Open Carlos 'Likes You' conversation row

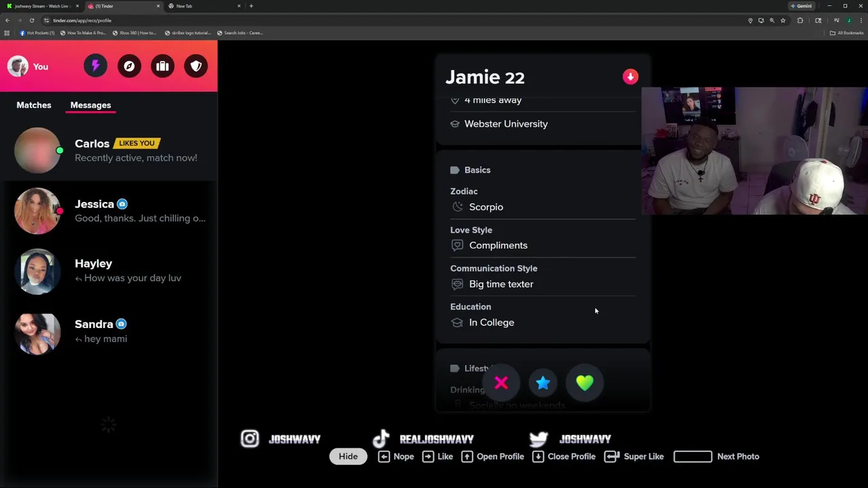click(108, 150)
